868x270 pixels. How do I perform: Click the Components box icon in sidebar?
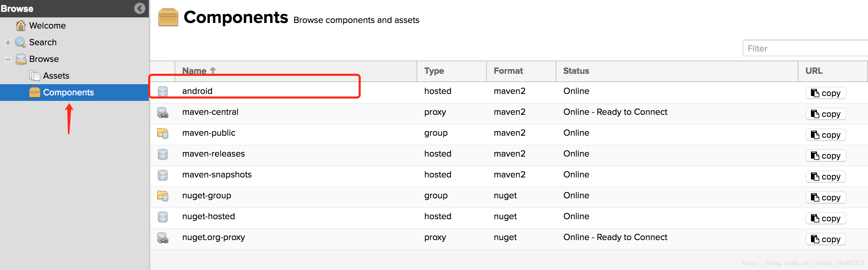(x=35, y=92)
